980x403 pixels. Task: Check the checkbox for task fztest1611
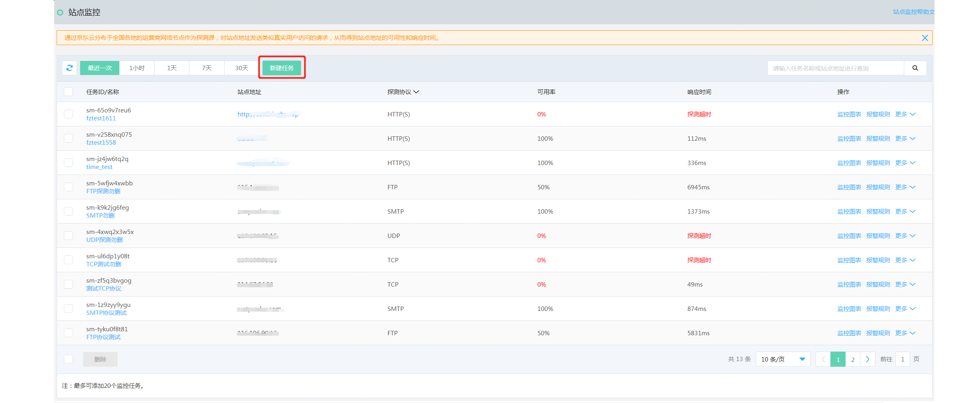click(x=68, y=114)
